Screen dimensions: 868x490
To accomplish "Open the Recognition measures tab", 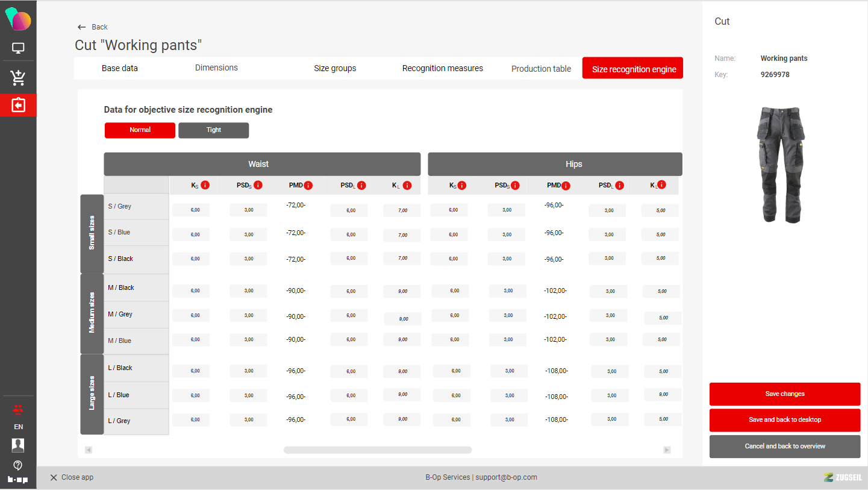I will tap(442, 68).
